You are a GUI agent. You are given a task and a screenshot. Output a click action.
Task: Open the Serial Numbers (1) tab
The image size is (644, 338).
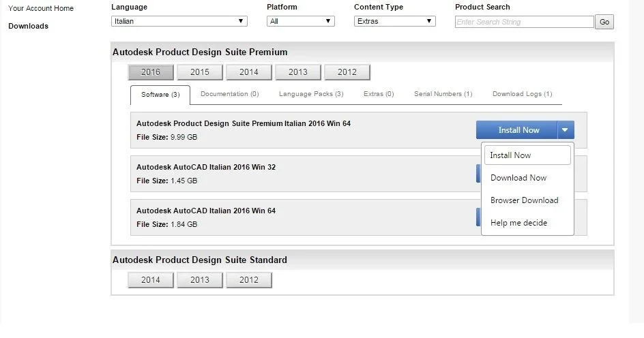[443, 94]
